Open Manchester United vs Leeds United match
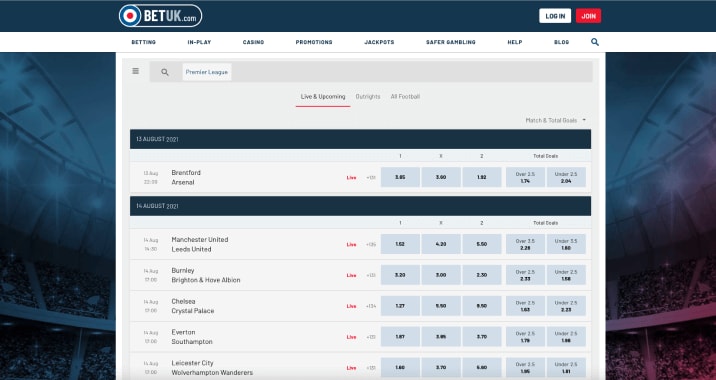The width and height of the screenshot is (716, 380). (x=200, y=244)
